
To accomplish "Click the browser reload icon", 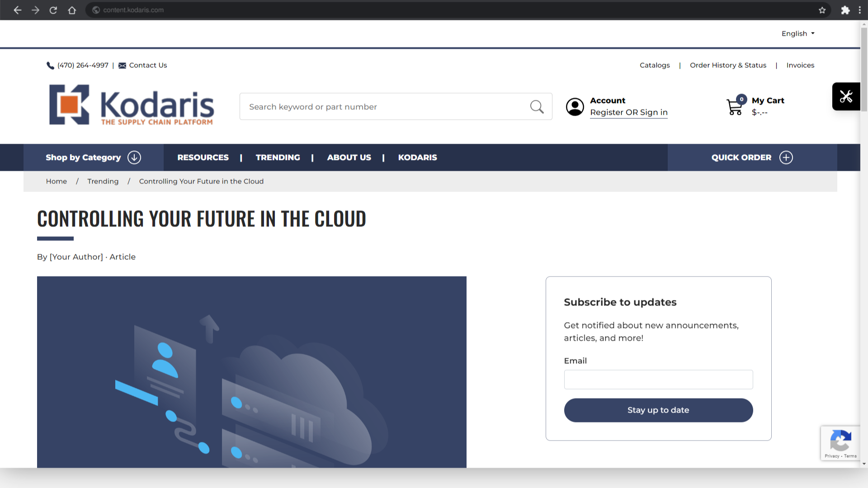I will (53, 10).
